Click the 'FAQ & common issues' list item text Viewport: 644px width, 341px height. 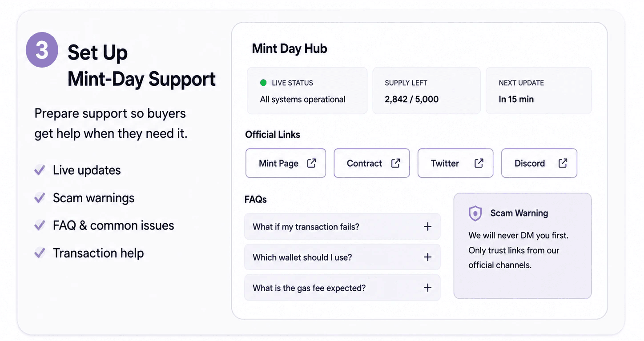pyautogui.click(x=113, y=225)
